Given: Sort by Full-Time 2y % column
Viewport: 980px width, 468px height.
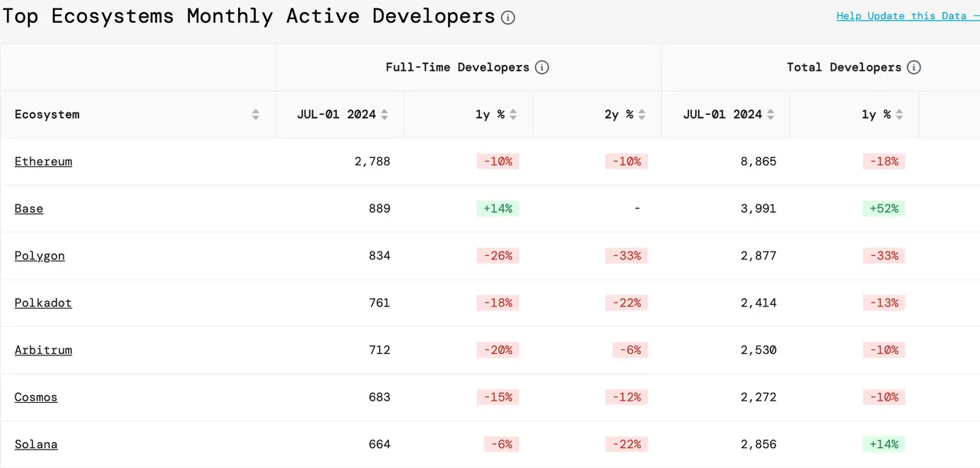Looking at the screenshot, I should [x=642, y=115].
